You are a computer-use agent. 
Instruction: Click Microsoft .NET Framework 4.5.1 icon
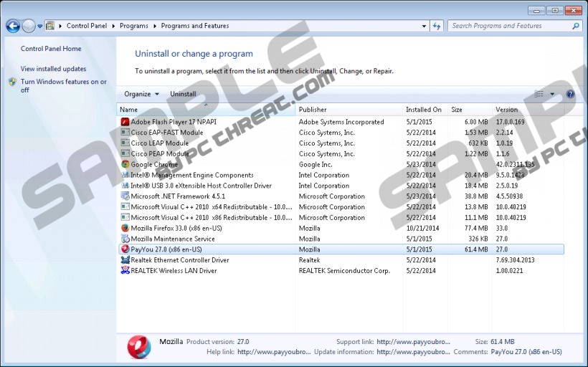125,196
